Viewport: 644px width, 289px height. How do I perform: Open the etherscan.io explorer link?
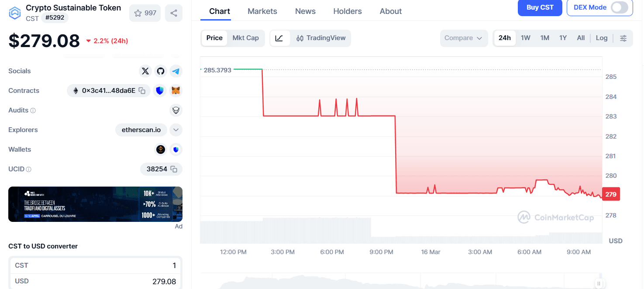[x=141, y=129]
